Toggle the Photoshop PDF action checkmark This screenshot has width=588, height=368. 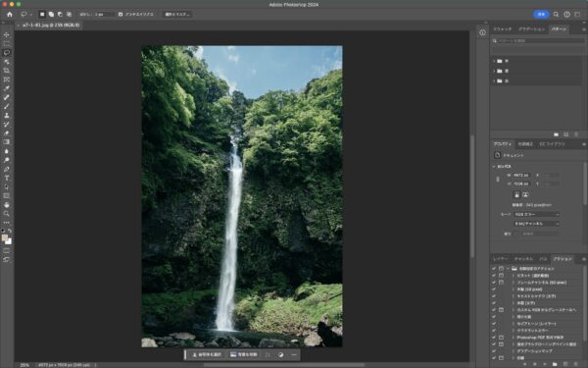point(494,338)
